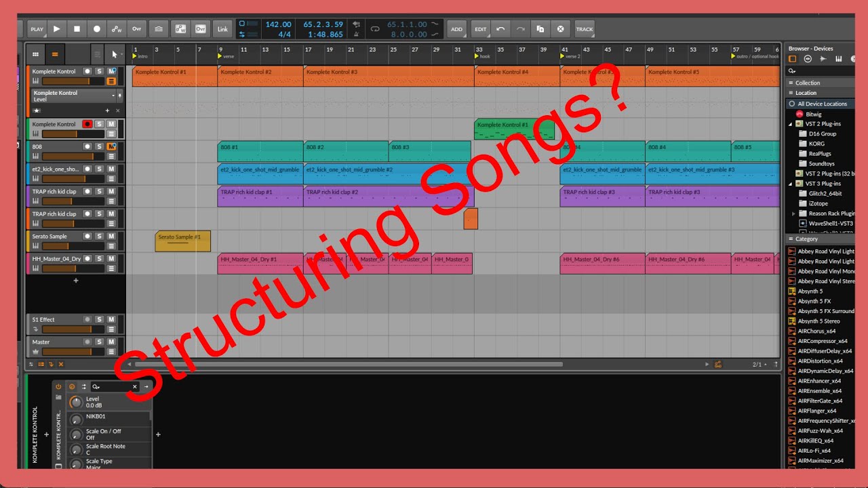Select the Komplete Kontrol #2 clip
The width and height of the screenshot is (868, 488).
(x=260, y=76)
